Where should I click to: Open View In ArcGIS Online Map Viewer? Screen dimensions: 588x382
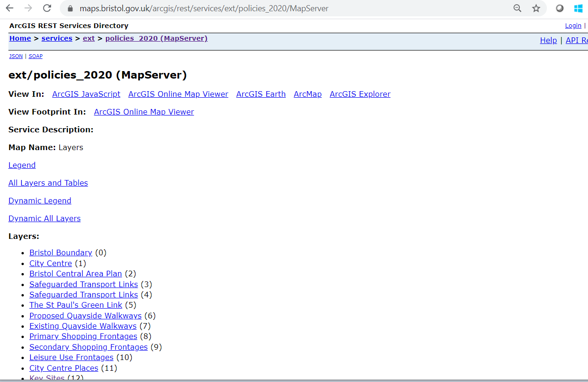pyautogui.click(x=178, y=94)
